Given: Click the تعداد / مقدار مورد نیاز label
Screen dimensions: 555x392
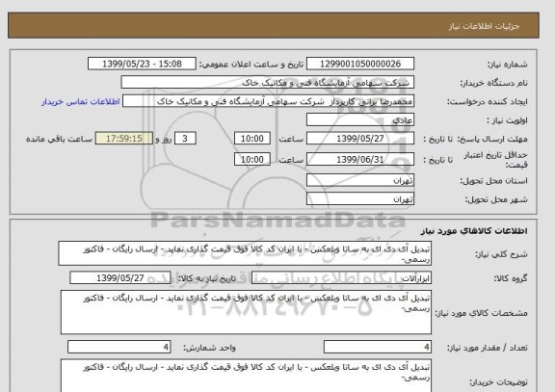Looking at the screenshot, I should (488, 348).
